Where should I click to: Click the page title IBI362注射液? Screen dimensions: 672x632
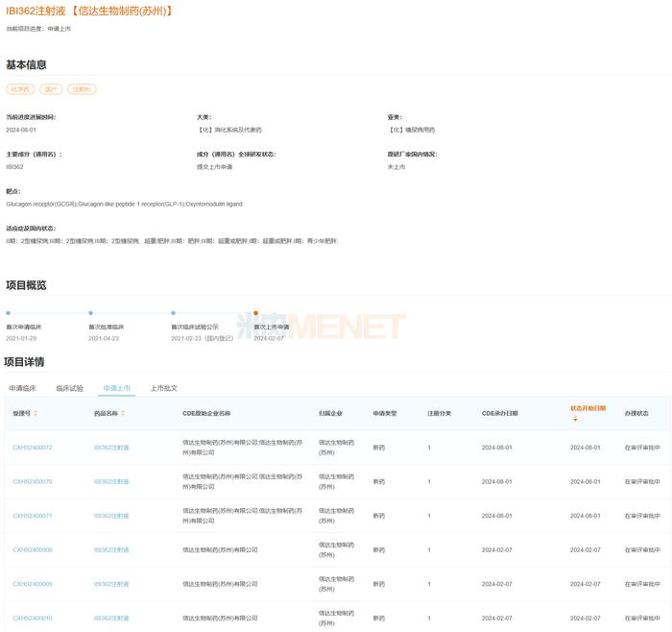coord(36,12)
